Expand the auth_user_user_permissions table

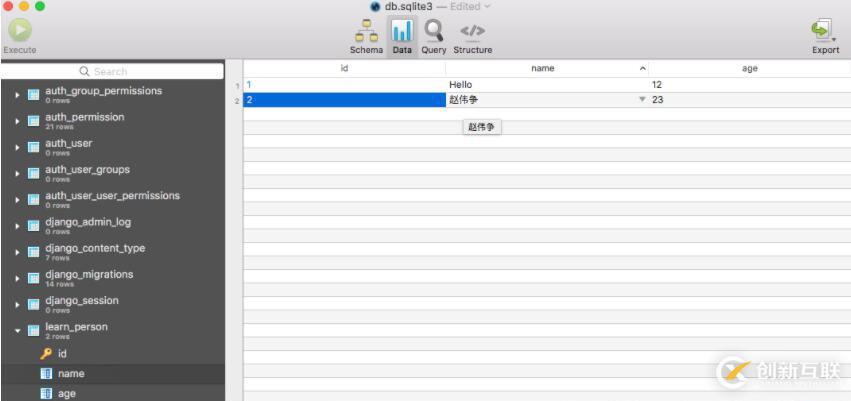tap(17, 200)
